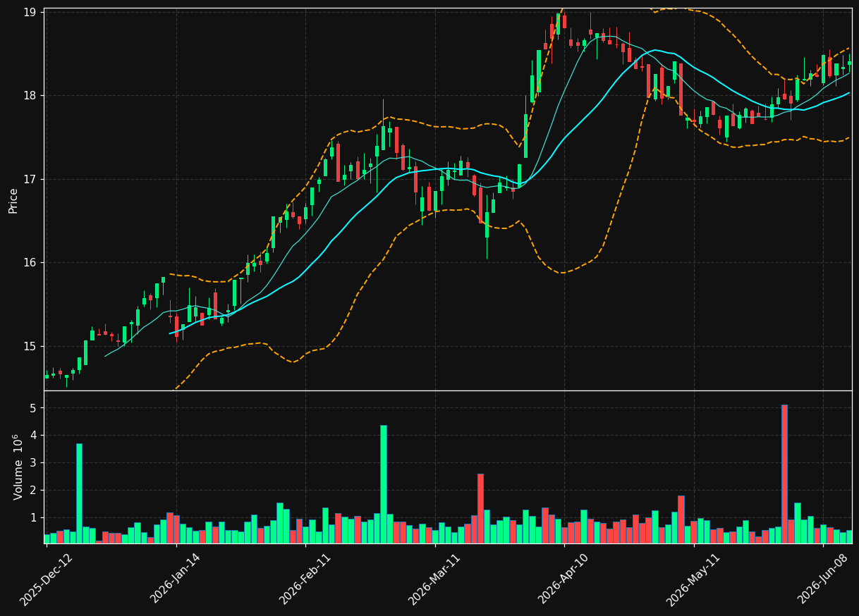Click the 2026-Feb-11 date label
The image size is (859, 616).
click(305, 579)
